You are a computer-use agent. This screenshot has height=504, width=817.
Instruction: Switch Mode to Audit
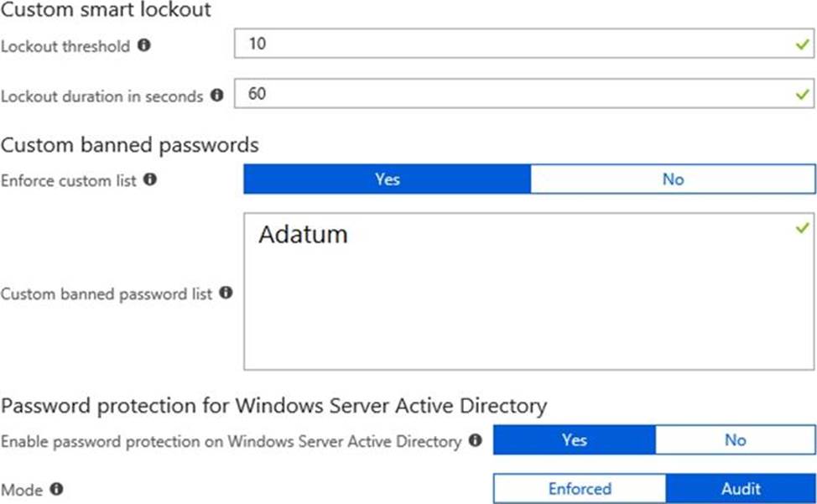(741, 489)
